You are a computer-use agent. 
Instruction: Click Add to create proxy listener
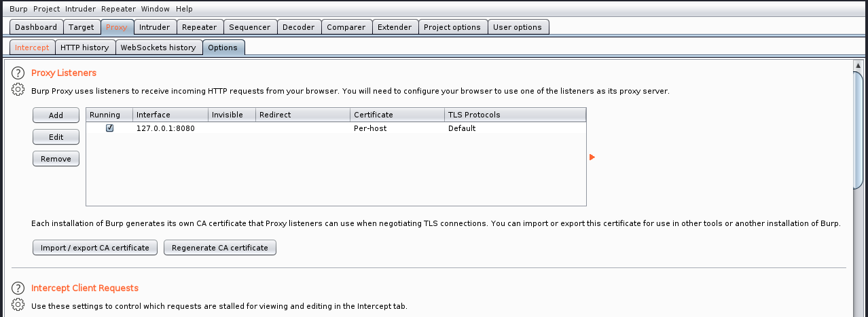click(56, 115)
